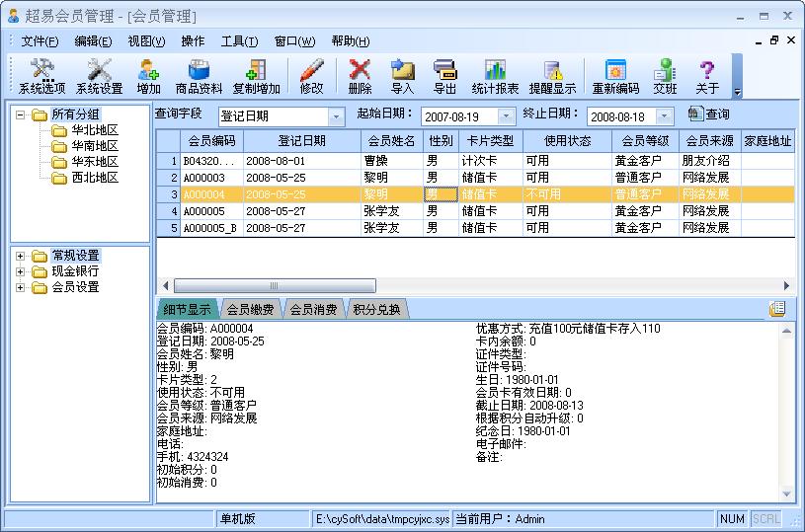
Task: Click detail panel scroll down arrow
Action: point(786,494)
